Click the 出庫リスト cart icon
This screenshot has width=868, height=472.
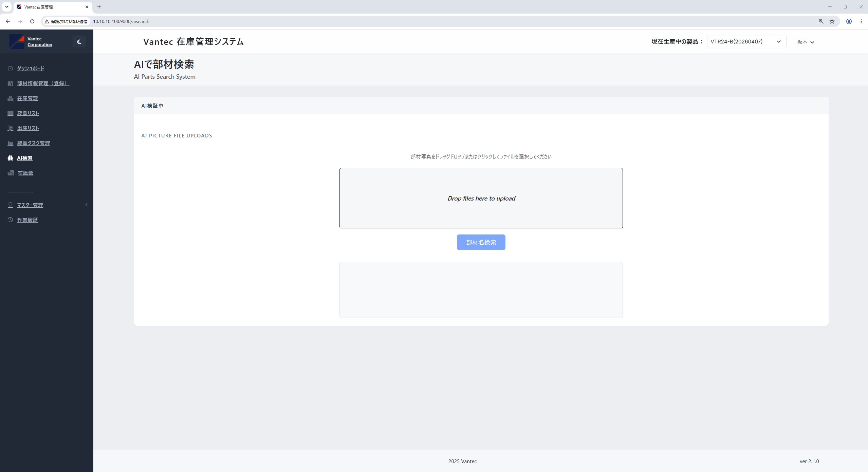coord(11,128)
